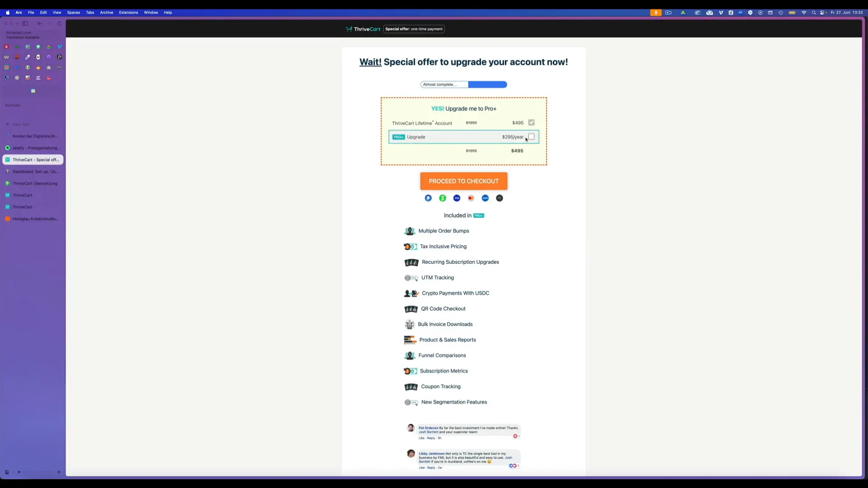868x488 pixels.
Task: Select the dark card payment icon
Action: pyautogui.click(x=500, y=198)
